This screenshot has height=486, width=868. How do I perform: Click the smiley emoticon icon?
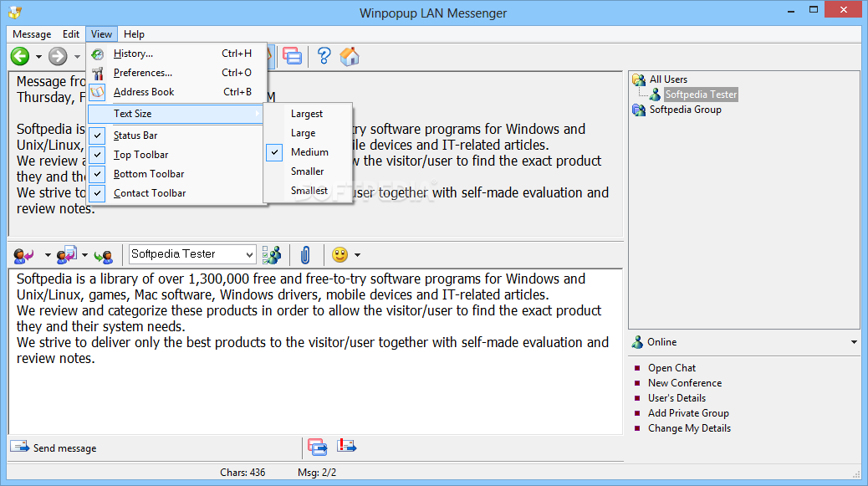click(x=340, y=254)
